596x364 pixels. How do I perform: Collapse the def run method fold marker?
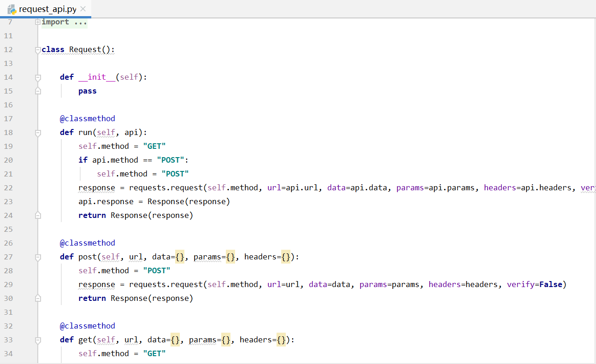(38, 133)
